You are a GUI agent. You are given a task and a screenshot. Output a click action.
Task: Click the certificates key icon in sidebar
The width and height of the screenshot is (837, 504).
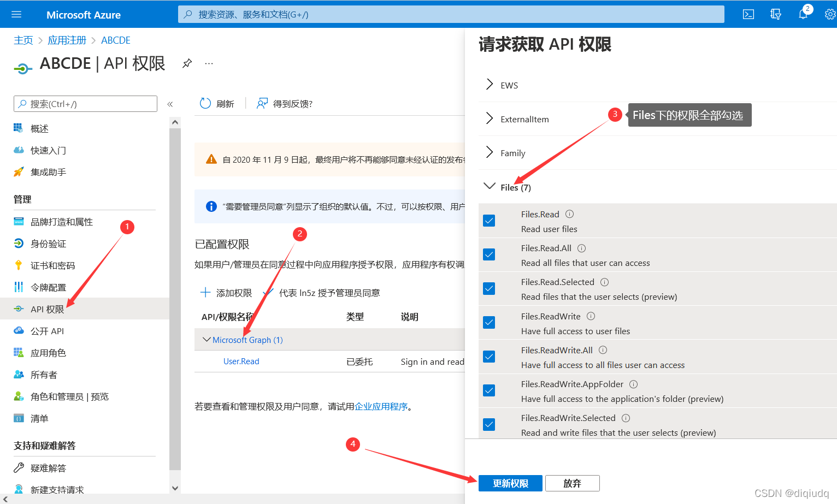click(19, 265)
